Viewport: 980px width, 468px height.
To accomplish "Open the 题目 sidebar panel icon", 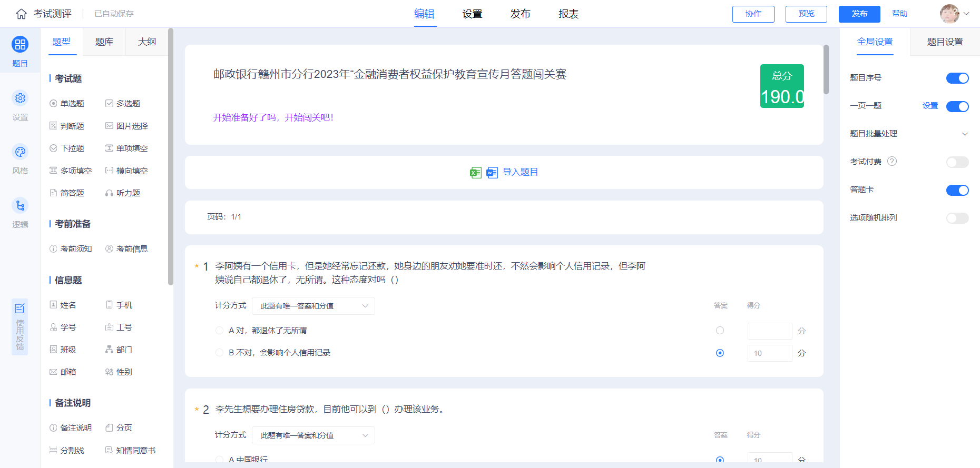I will [20, 45].
